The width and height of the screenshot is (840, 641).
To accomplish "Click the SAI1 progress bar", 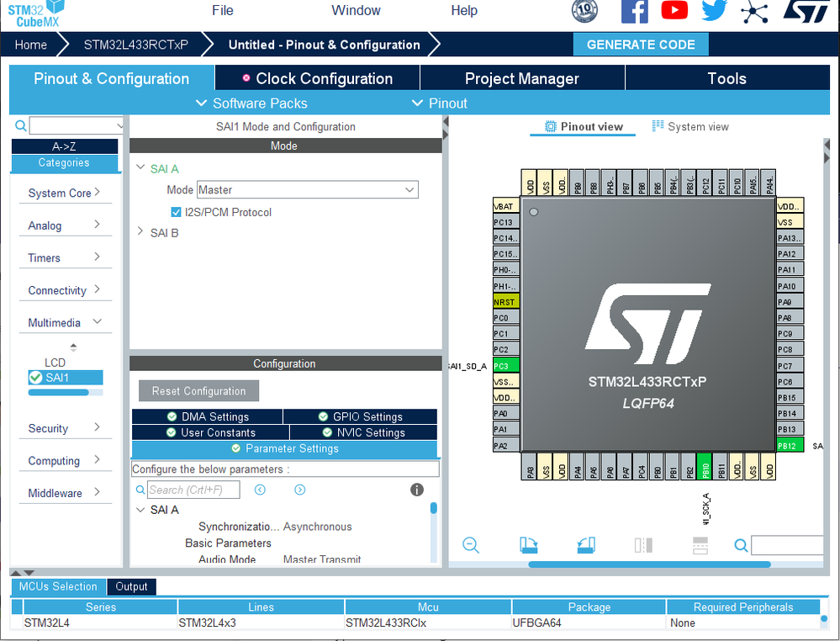I will coord(66,392).
